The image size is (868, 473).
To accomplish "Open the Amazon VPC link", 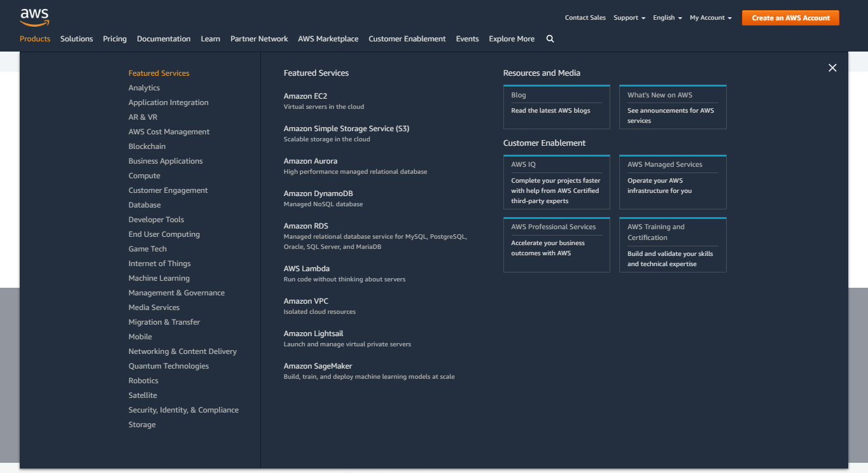I will click(x=306, y=301).
